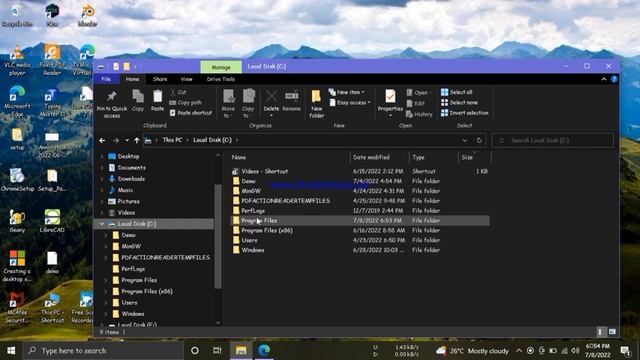The width and height of the screenshot is (640, 360).
Task: Click the Manage contextual tab
Action: [x=221, y=67]
